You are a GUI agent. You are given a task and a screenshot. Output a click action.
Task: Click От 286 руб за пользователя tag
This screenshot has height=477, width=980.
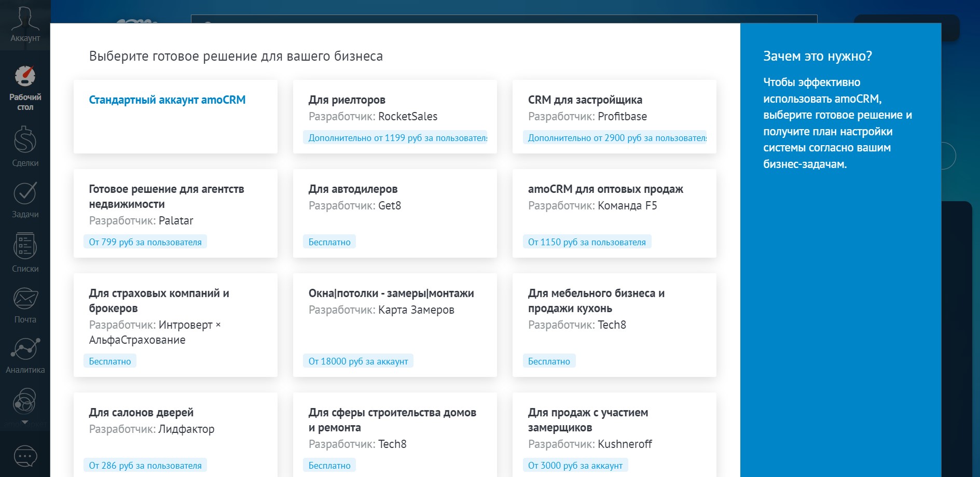click(x=145, y=466)
